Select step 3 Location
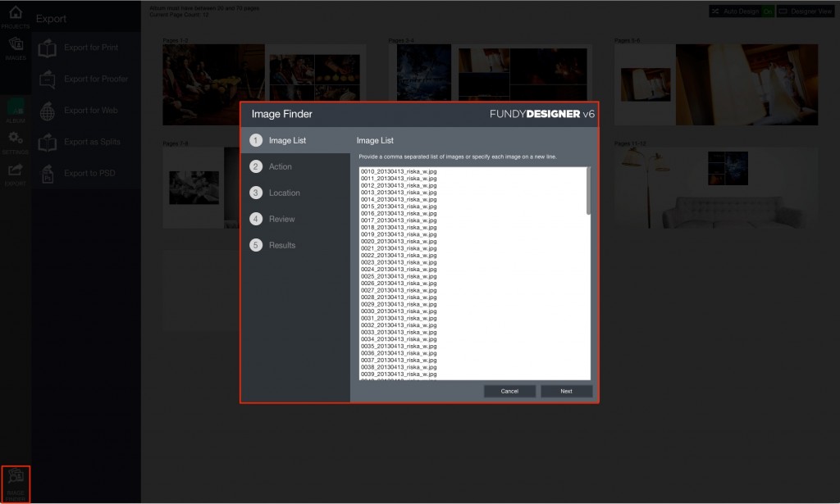The width and height of the screenshot is (840, 504). click(x=295, y=193)
